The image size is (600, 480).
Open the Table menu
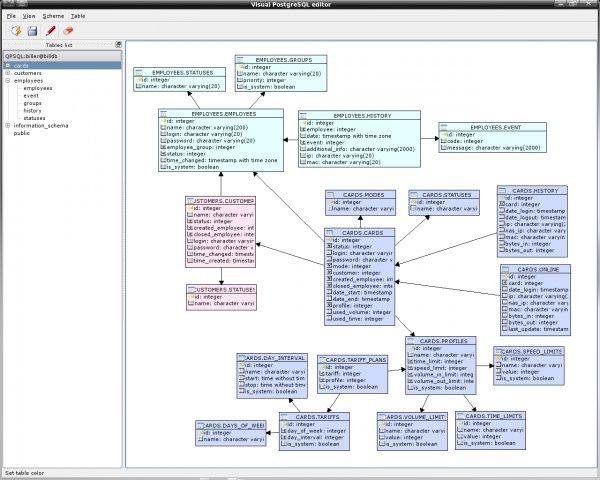pyautogui.click(x=78, y=17)
